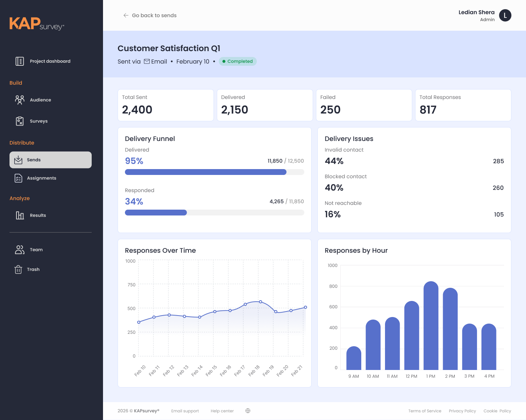Open Privacy Policy link
The width and height of the screenshot is (526, 420).
pos(462,411)
